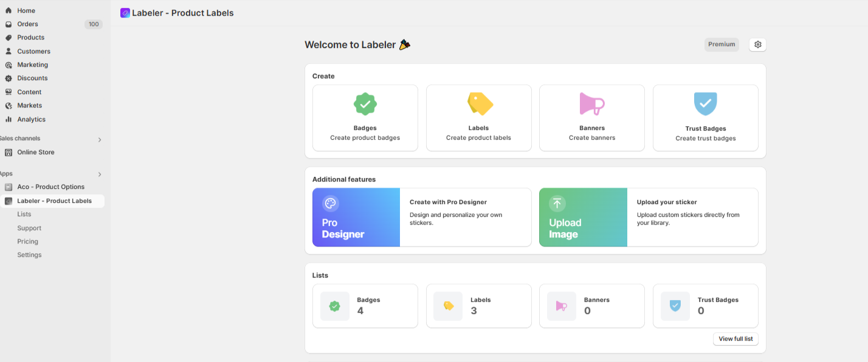
Task: Click the Upload Image arrow icon
Action: click(x=557, y=203)
